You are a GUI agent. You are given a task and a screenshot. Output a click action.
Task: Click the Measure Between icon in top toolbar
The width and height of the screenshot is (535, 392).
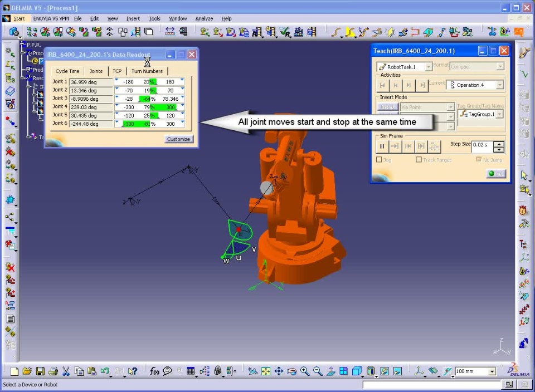[x=169, y=32]
